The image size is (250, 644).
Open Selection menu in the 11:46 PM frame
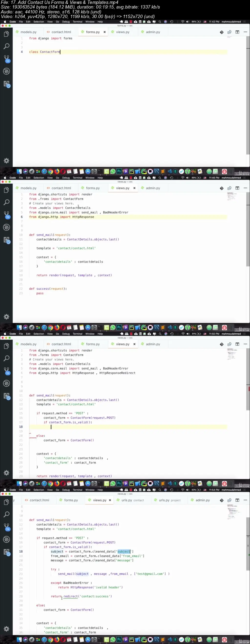[x=39, y=178]
